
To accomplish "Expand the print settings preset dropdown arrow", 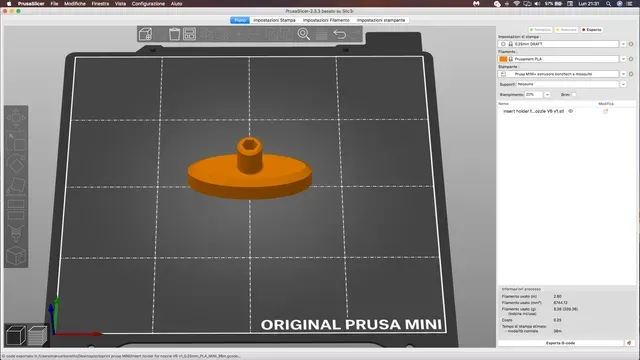I will (623, 44).
